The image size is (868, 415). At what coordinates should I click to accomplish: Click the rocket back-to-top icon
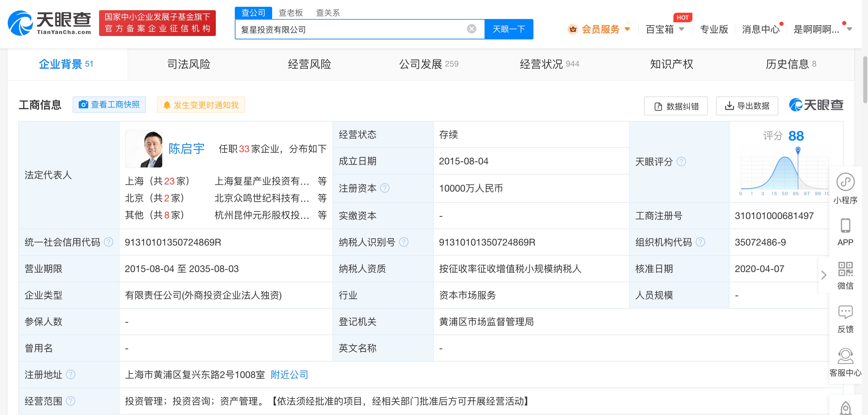tap(845, 408)
